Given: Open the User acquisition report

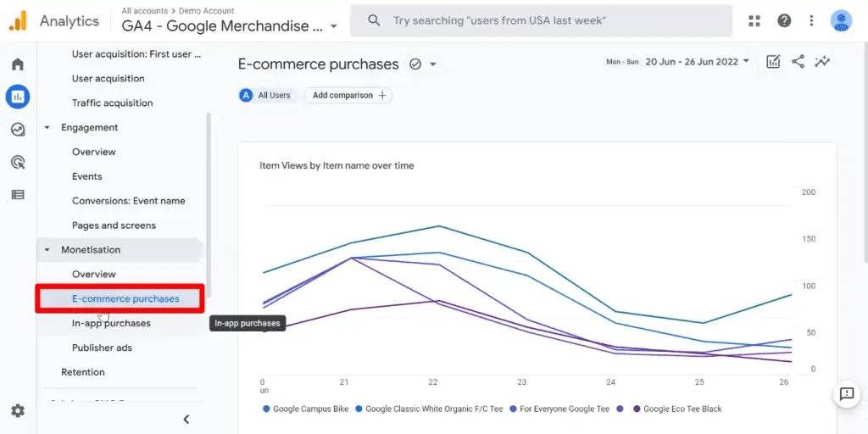Looking at the screenshot, I should pyautogui.click(x=108, y=78).
